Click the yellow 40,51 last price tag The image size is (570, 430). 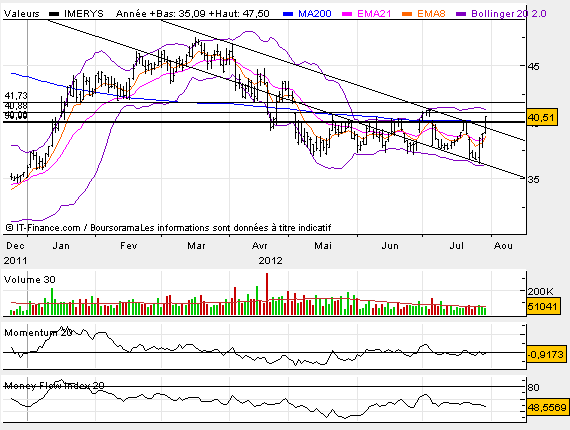tap(541, 117)
